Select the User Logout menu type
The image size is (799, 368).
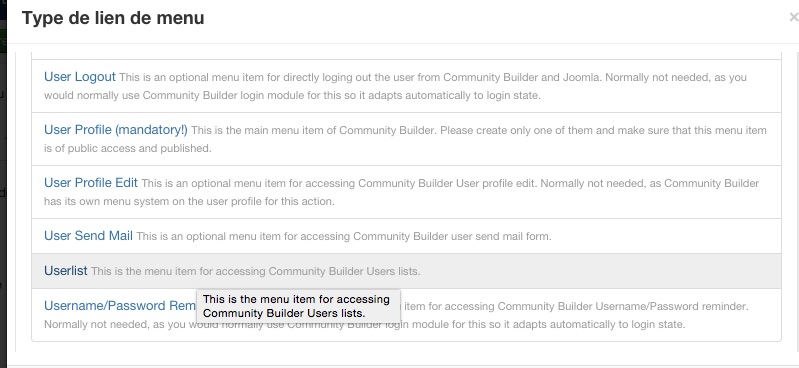80,77
